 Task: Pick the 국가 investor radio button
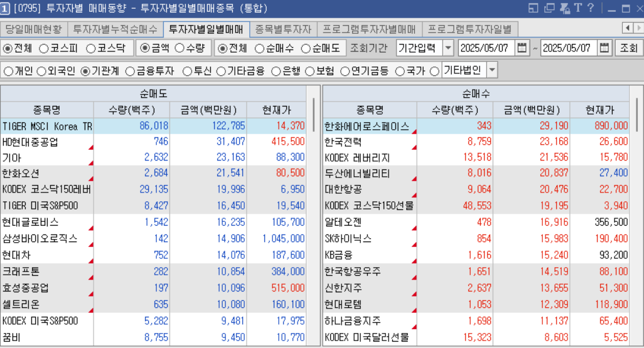400,71
